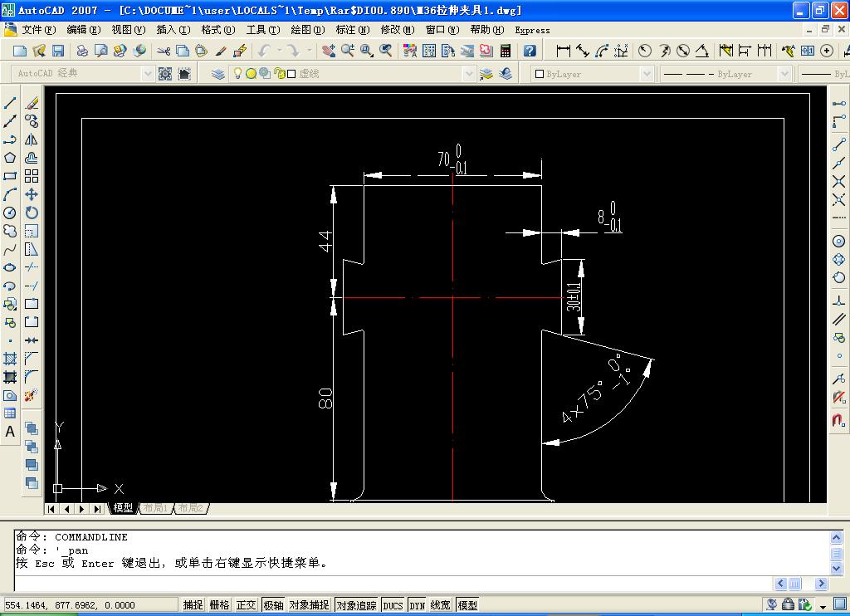Click the layer color white swatch
This screenshot has width=850, height=616.
[x=291, y=74]
